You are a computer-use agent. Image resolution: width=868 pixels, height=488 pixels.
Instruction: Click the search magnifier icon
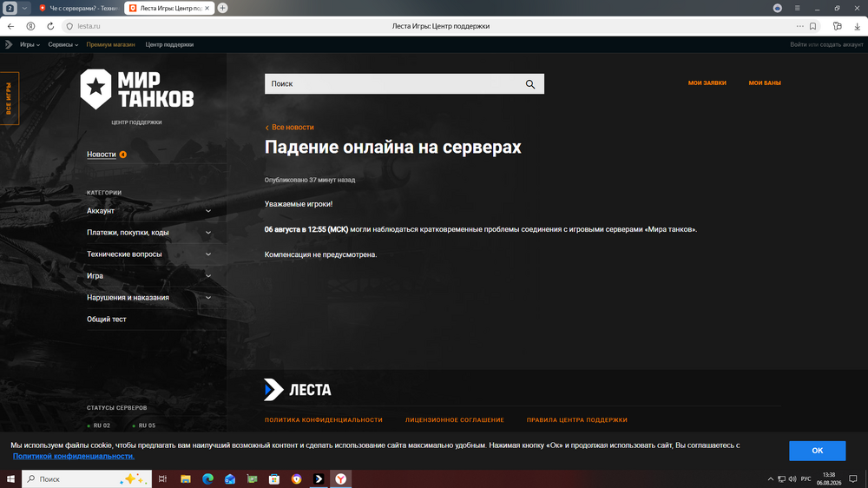point(530,84)
